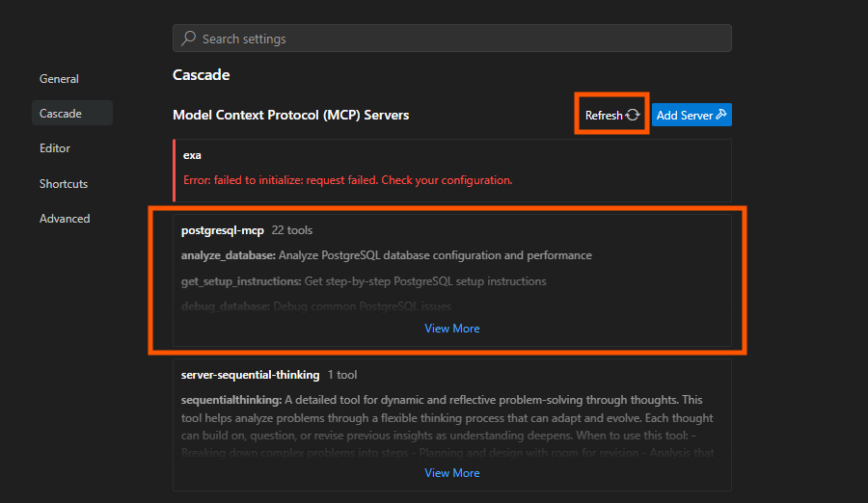Click the search magnifier icon
Image resolution: width=868 pixels, height=503 pixels.
click(188, 39)
